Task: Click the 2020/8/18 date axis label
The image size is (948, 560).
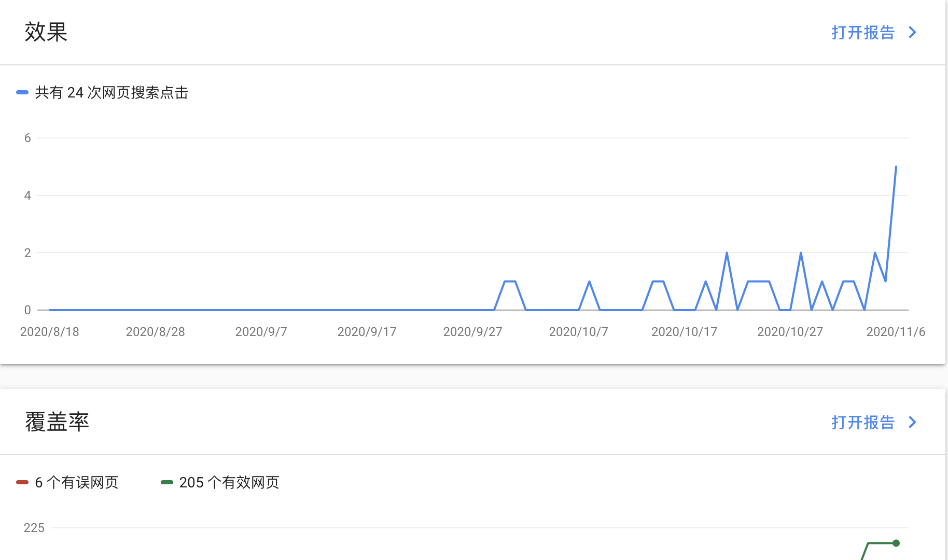Action: point(50,332)
